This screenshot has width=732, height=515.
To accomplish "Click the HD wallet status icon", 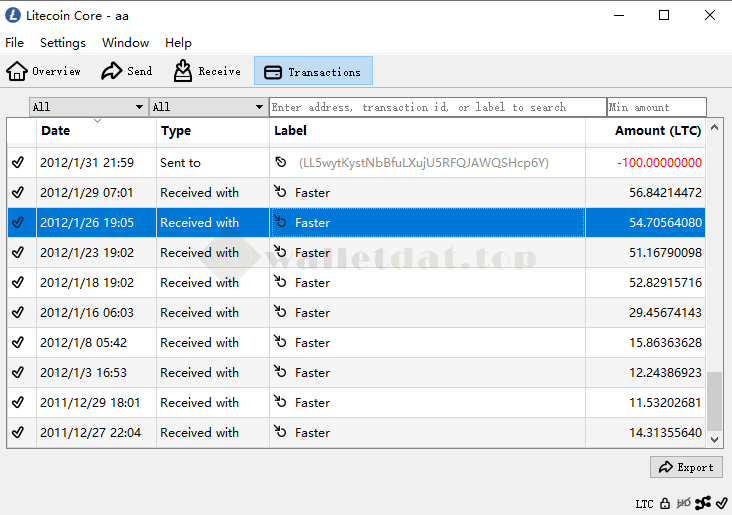I will pos(684,503).
